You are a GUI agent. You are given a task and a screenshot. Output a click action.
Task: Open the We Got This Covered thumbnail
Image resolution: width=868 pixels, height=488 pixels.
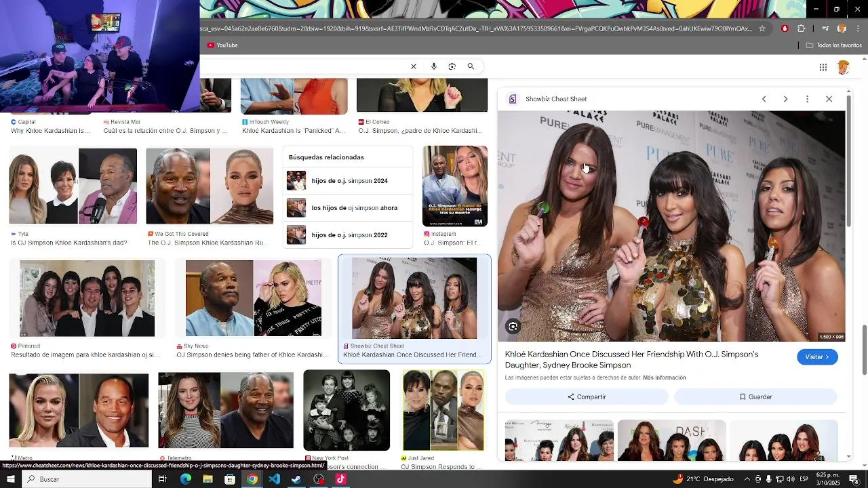[210, 186]
